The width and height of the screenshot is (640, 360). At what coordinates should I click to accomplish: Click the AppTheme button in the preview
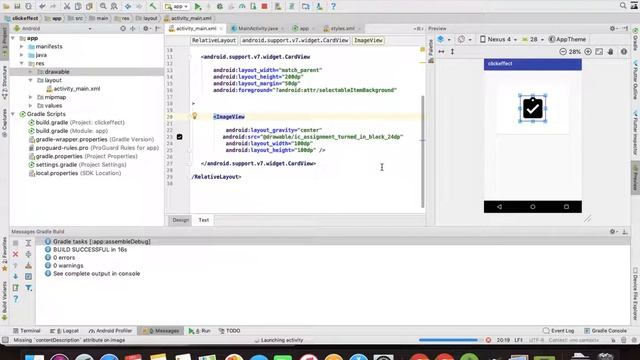coord(567,39)
